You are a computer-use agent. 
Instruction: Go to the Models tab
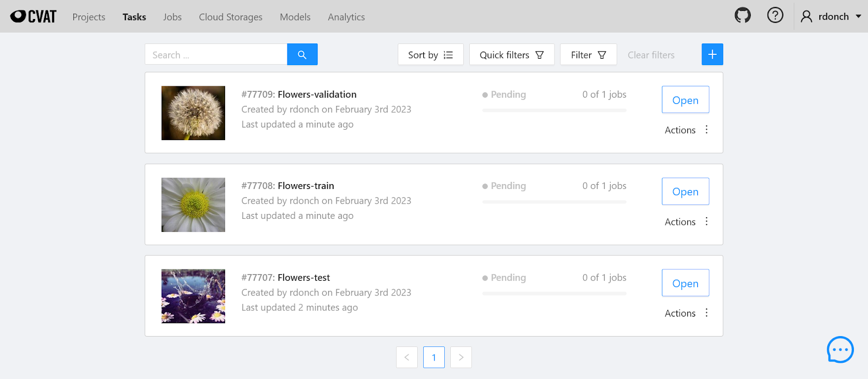tap(295, 17)
